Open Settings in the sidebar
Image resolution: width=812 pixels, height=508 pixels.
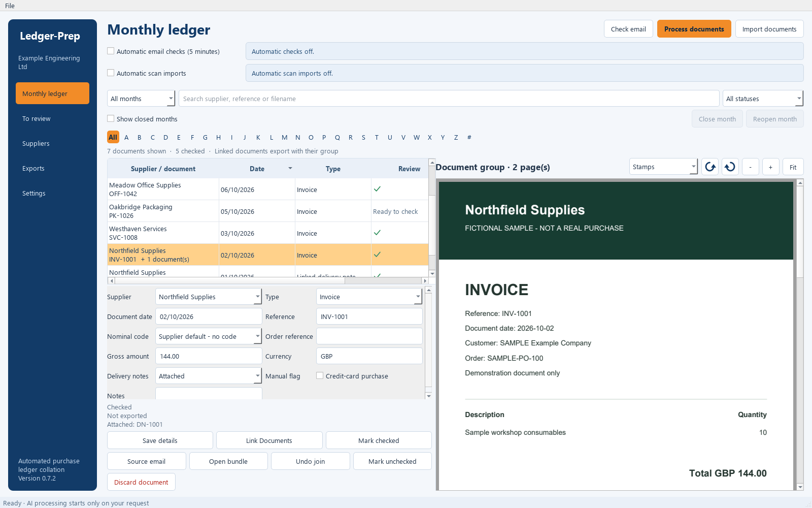(x=52, y=193)
